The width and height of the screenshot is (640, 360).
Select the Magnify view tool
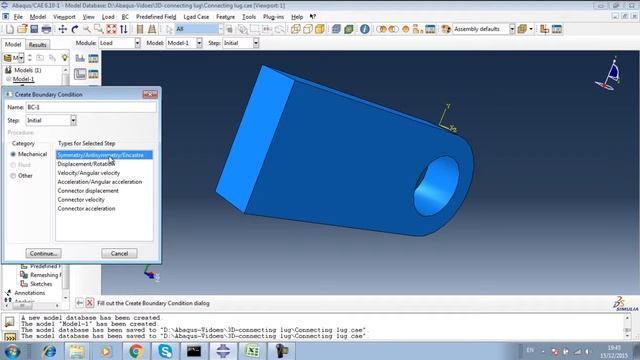(87, 29)
